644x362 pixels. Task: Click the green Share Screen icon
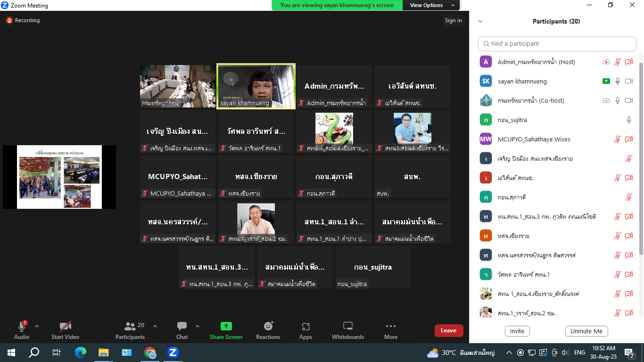pyautogui.click(x=226, y=327)
